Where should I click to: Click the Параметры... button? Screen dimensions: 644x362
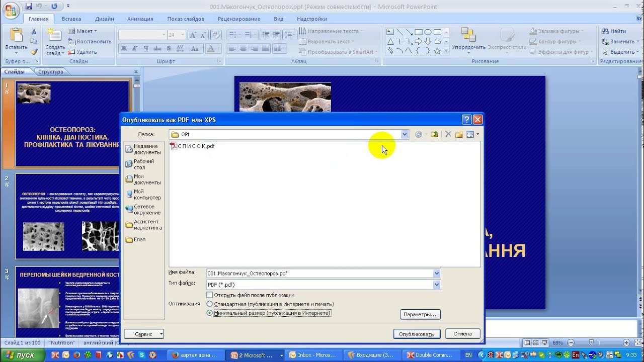pyautogui.click(x=420, y=314)
